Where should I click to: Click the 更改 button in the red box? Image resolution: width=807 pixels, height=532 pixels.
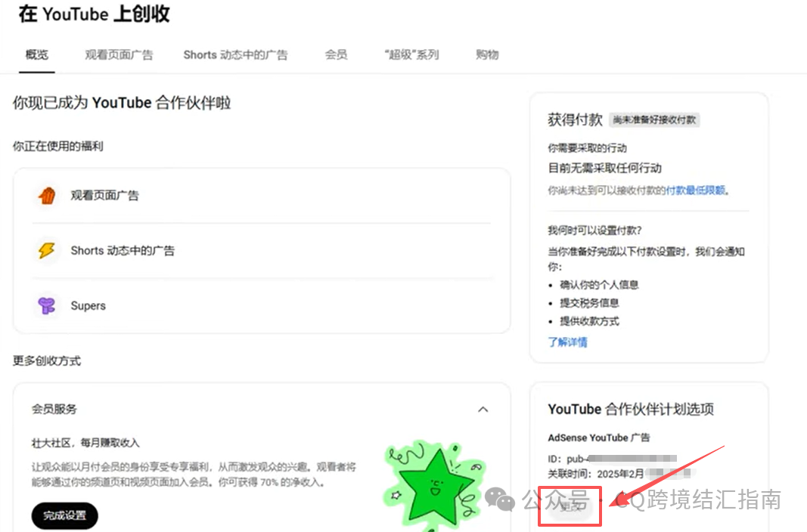pos(570,508)
